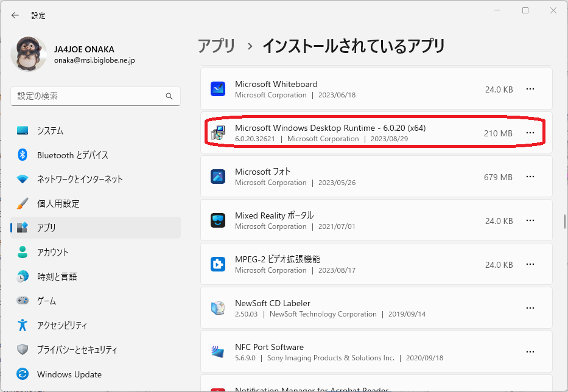Click Windows Desktop Runtime installer icon
This screenshot has height=392, width=568.
pyautogui.click(x=218, y=133)
